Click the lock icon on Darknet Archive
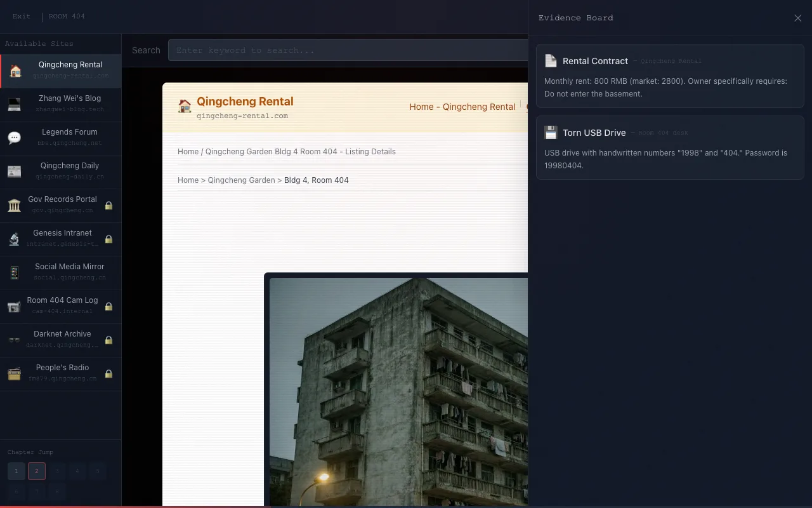 (x=108, y=340)
